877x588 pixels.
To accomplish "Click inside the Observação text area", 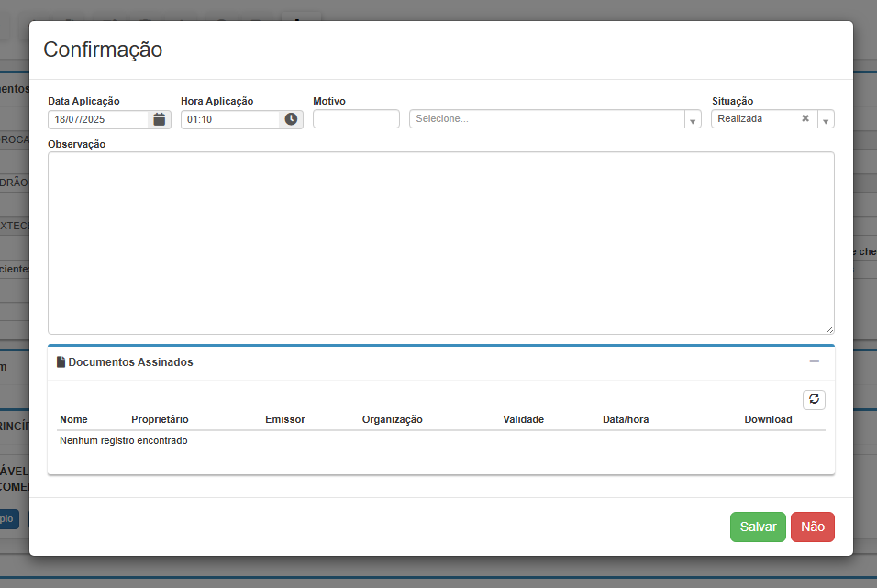I will point(440,243).
